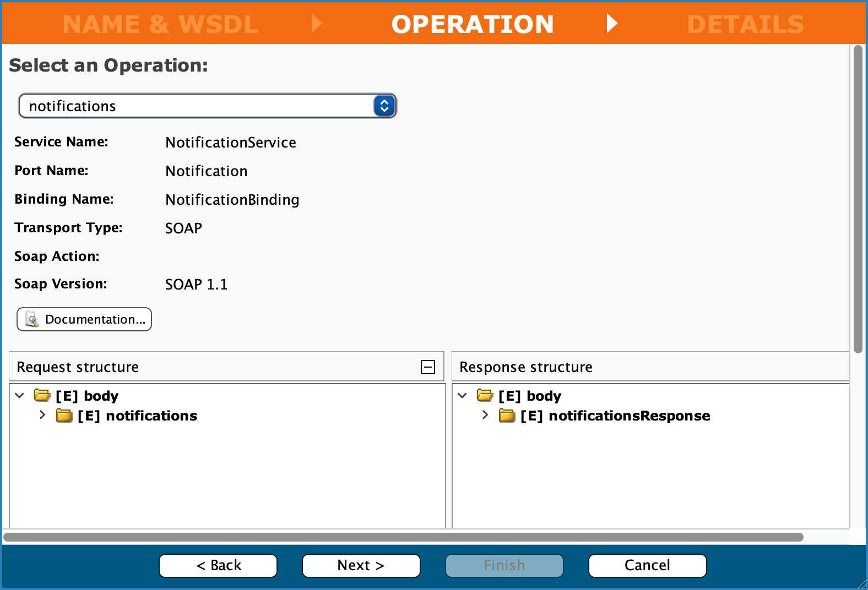Select the request notifications folder icon
868x590 pixels.
click(x=64, y=416)
